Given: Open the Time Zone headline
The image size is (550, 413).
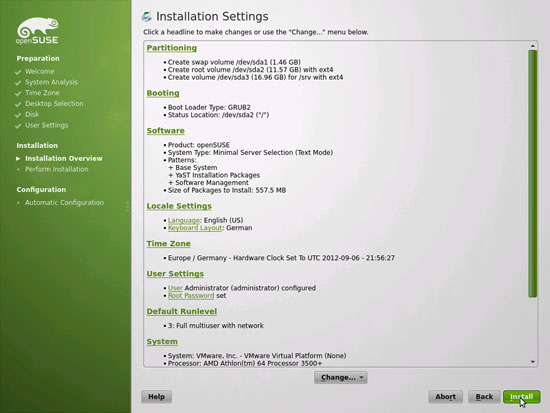Looking at the screenshot, I should pyautogui.click(x=168, y=244).
